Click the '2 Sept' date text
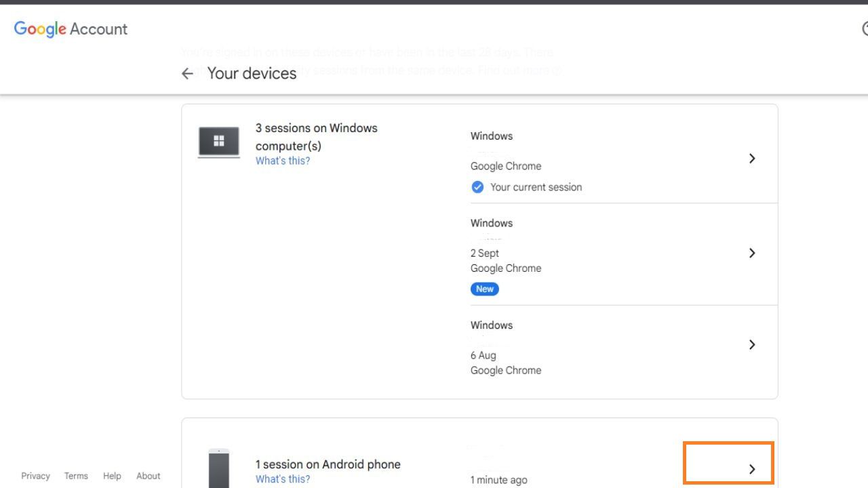The height and width of the screenshot is (488, 868). click(x=485, y=253)
